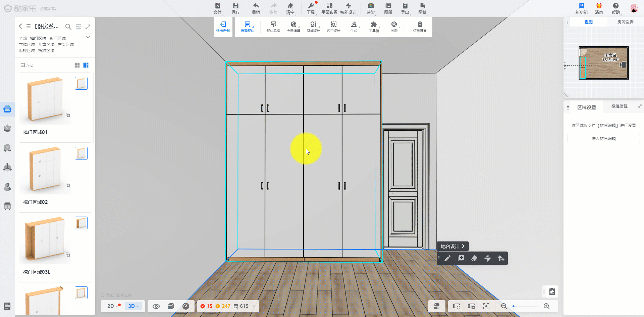This screenshot has width=644, height=317.
Task: Click 退出定制 exit customization icon
Action: tap(223, 27)
